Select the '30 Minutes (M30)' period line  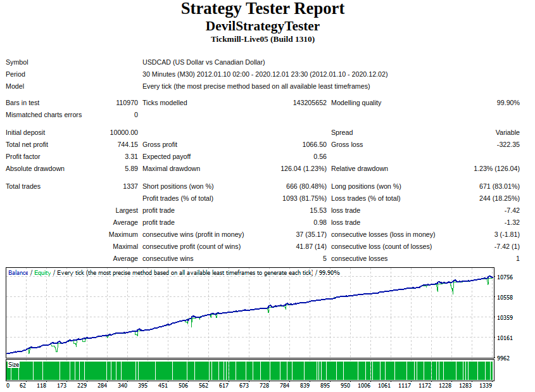click(x=265, y=74)
